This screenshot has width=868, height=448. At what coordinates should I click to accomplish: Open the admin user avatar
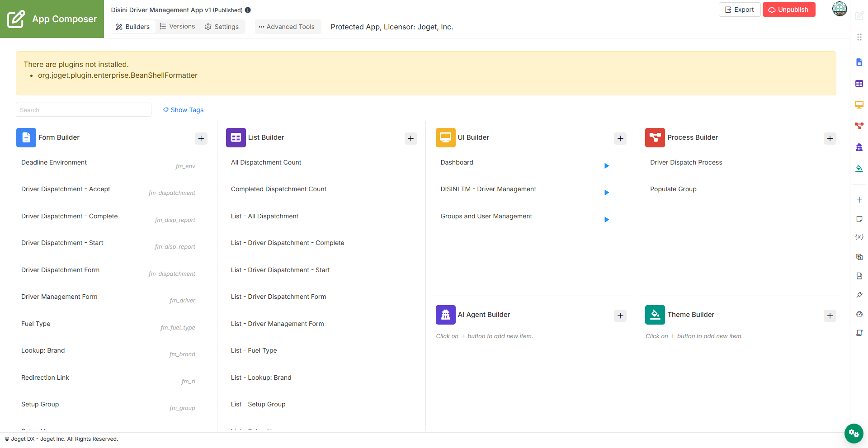[x=840, y=9]
